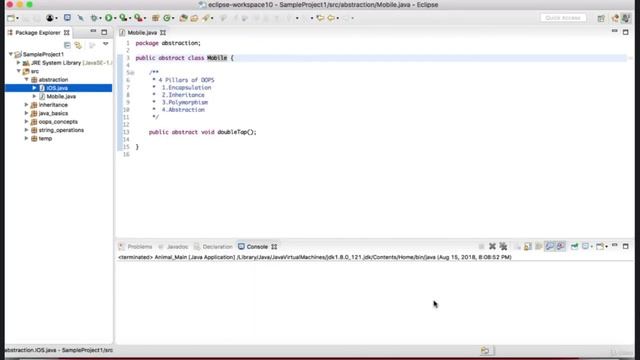Click the green Run button in toolbar
Screen dimensions: 640x360
coord(109,18)
